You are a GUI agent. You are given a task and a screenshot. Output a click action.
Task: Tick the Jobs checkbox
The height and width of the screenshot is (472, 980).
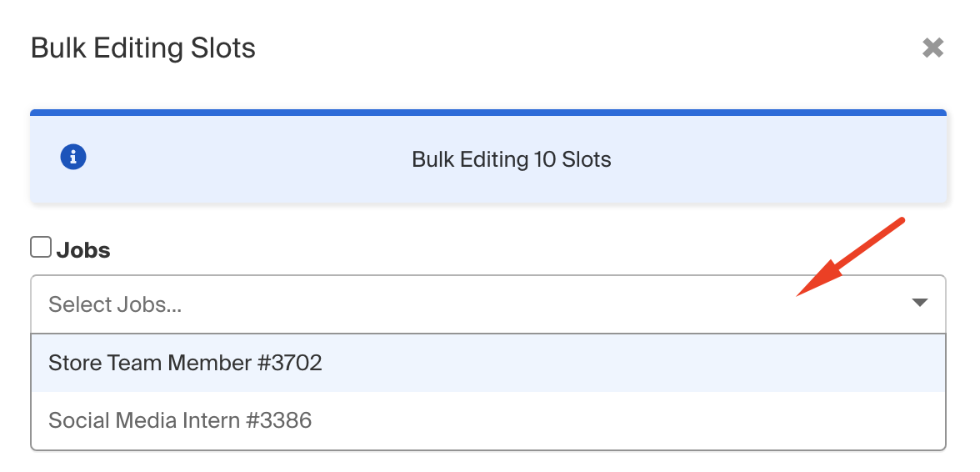point(41,247)
